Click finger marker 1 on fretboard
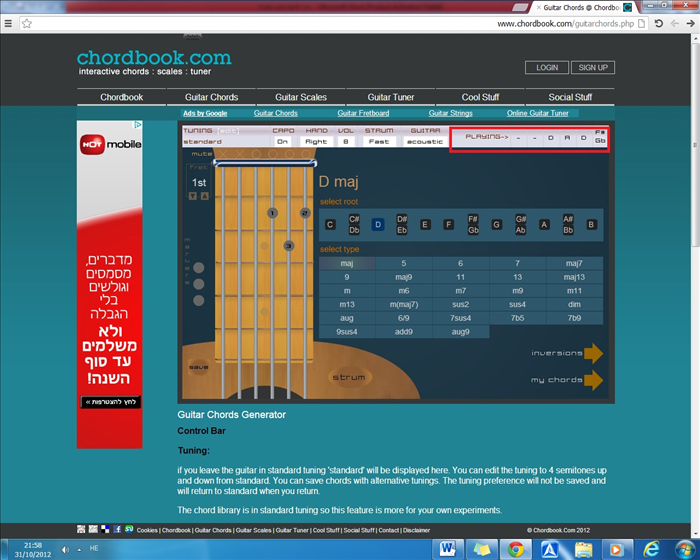The width and height of the screenshot is (700, 560). [x=272, y=213]
